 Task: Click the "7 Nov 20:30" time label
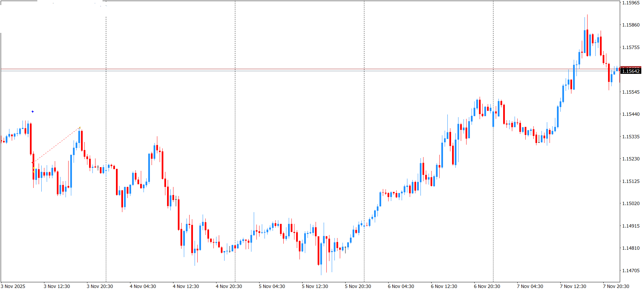pyautogui.click(x=616, y=286)
